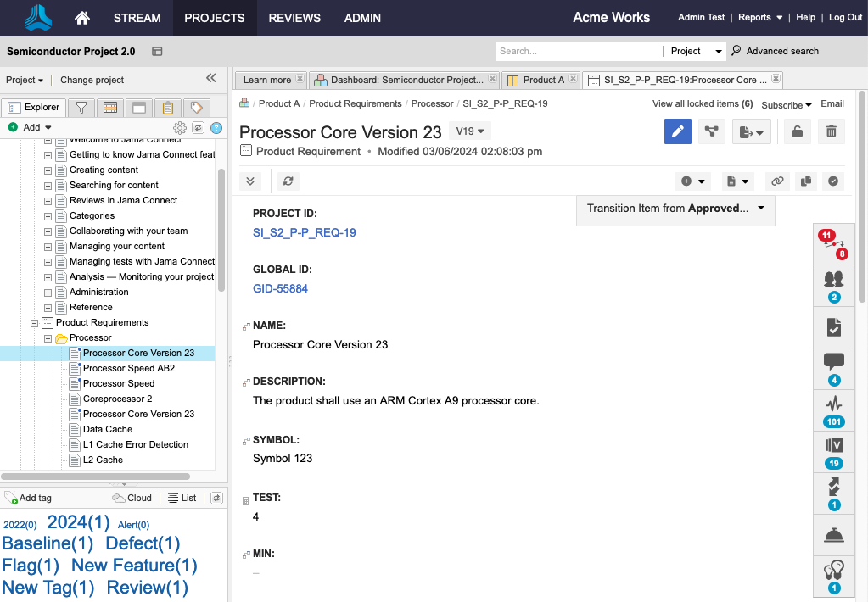The height and width of the screenshot is (602, 868).
Task: Collapse the Product Requirements tree node
Action: 35,323
